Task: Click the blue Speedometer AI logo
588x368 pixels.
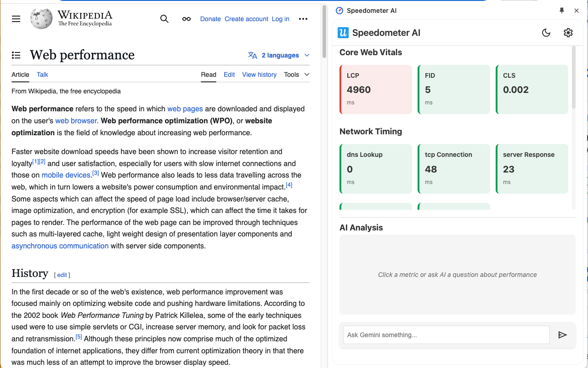Action: point(343,33)
